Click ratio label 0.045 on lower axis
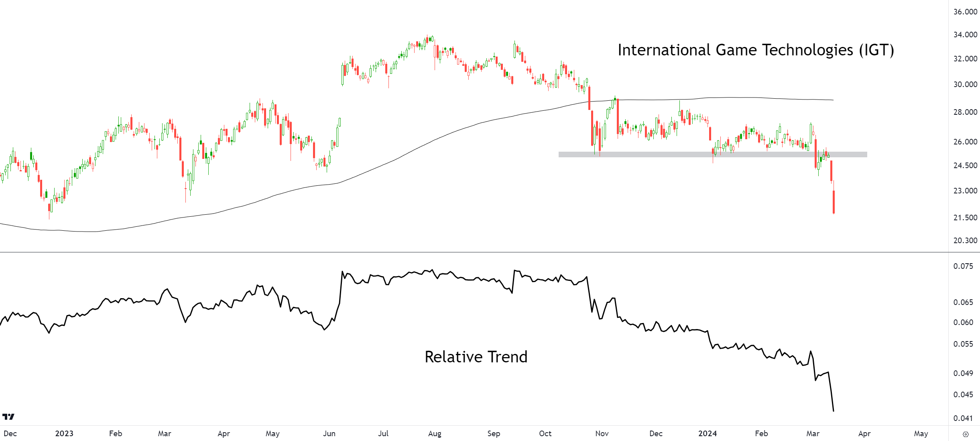Viewport: 980px width, 441px height. tap(963, 394)
